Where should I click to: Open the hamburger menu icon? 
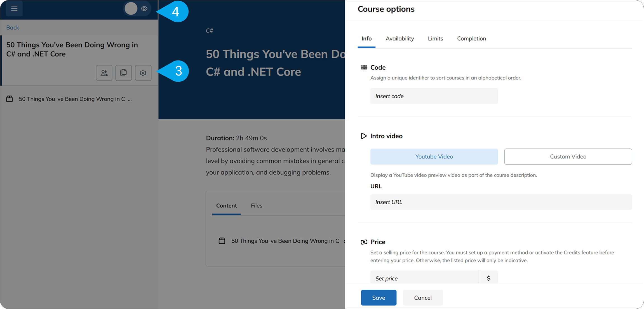(x=14, y=8)
